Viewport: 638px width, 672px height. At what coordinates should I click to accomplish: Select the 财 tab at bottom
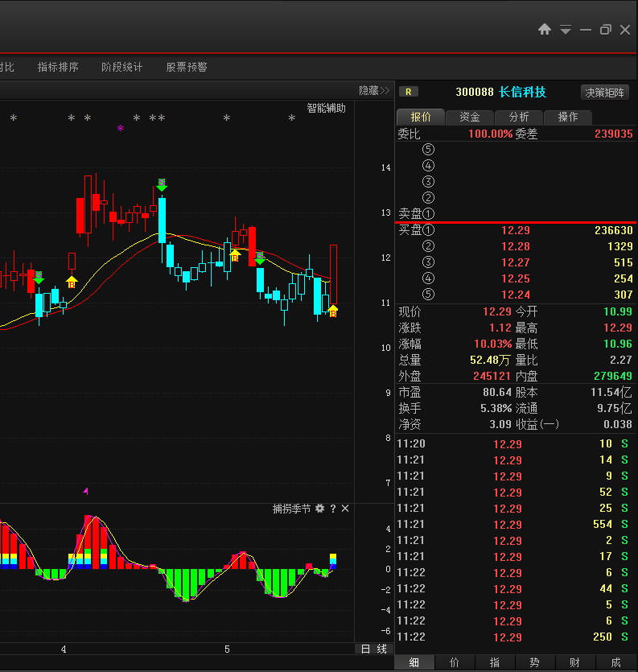click(x=574, y=662)
